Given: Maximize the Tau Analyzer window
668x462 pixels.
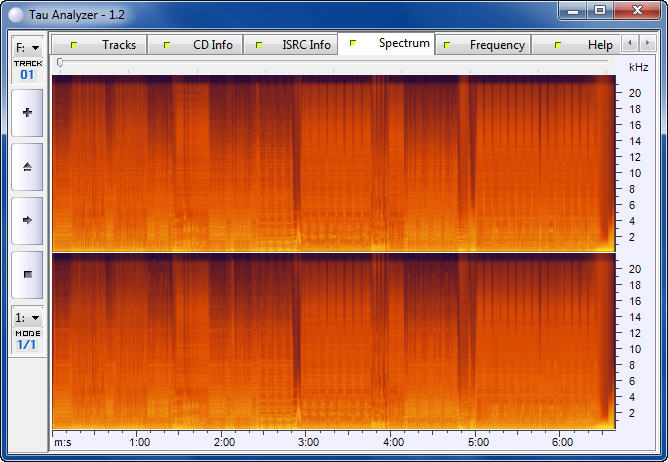Looking at the screenshot, I should pos(599,10).
